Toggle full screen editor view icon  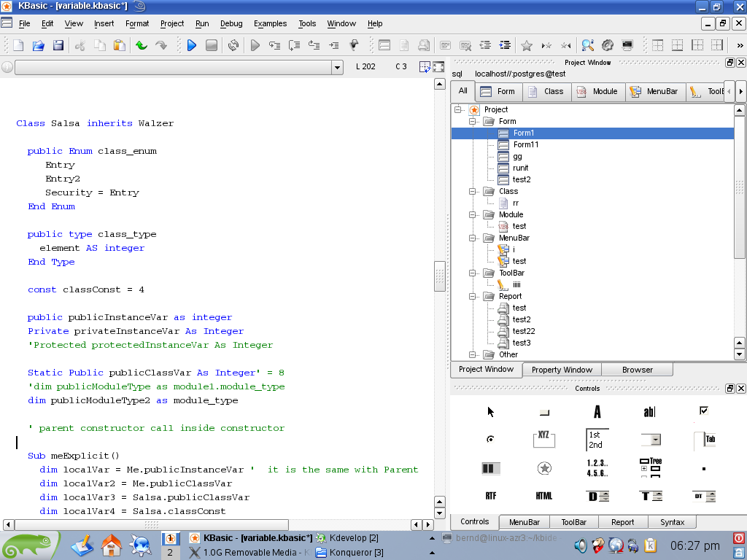(x=438, y=67)
